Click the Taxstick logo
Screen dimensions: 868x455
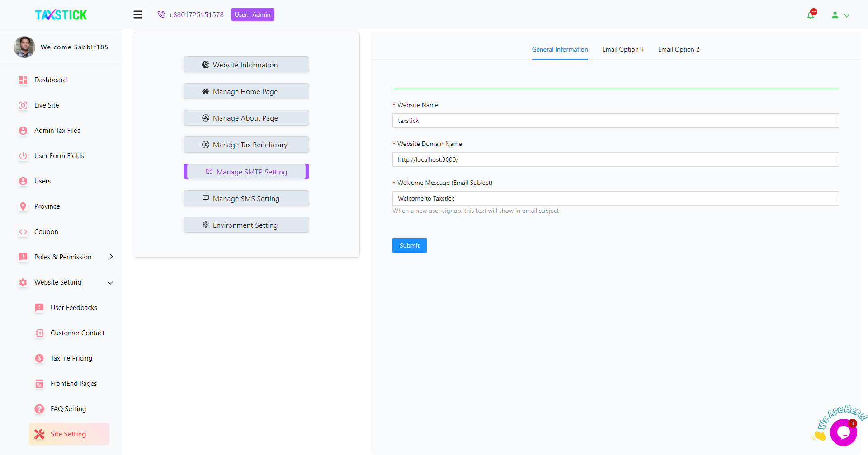coord(61,15)
